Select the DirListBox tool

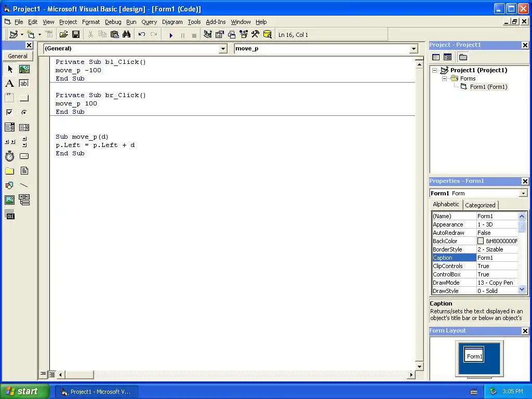click(x=10, y=170)
